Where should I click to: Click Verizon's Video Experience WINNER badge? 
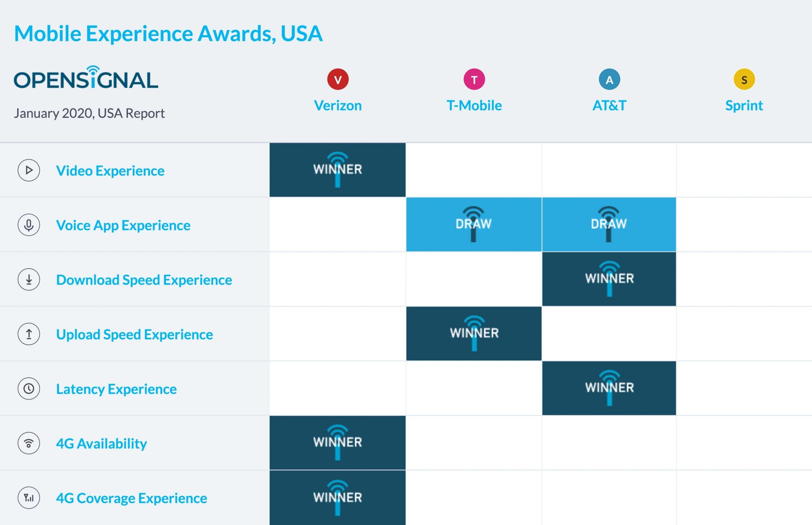[x=337, y=170]
